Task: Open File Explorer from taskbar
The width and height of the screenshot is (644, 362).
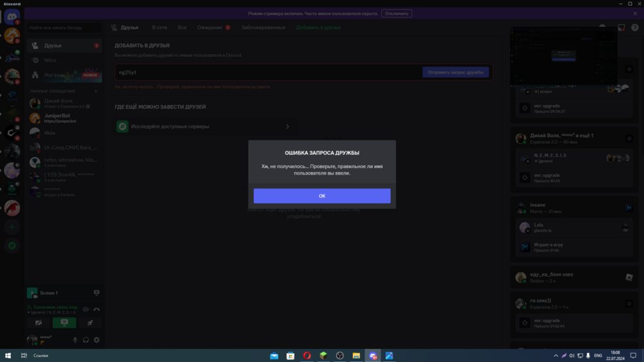Action: (x=356, y=356)
